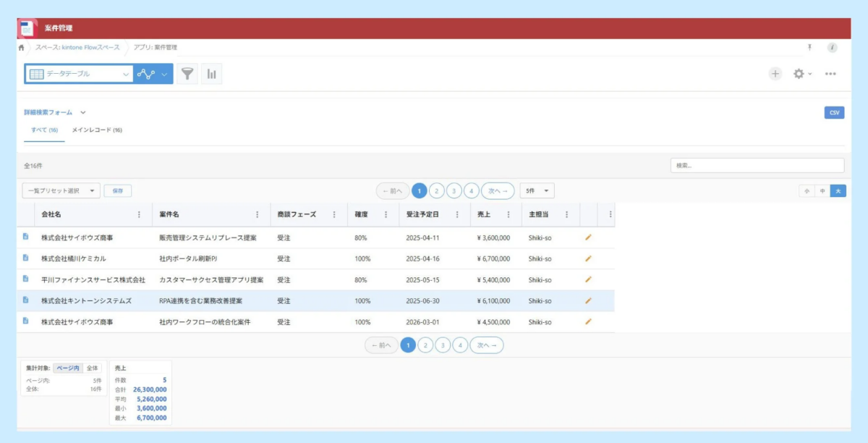Open record details for 販売管理システムリプレース提案 row
Viewport: 868px width, 443px height.
[25, 237]
